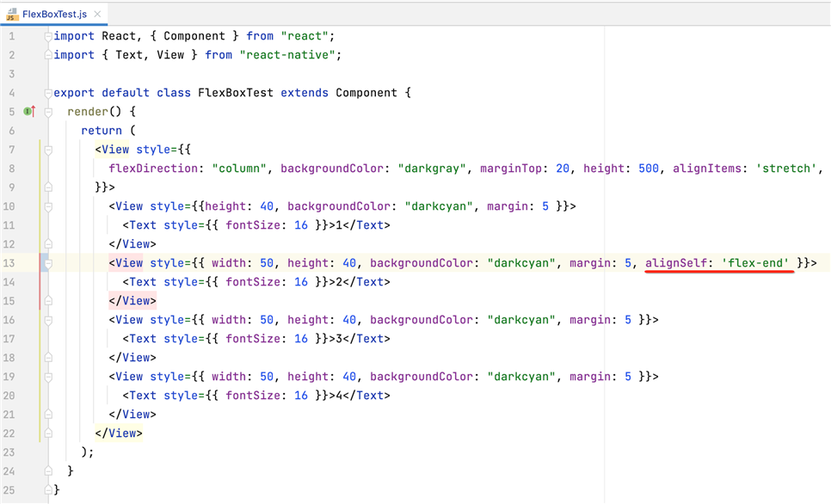Click the yellow change marker at line 8
The width and height of the screenshot is (831, 504).
(40, 169)
